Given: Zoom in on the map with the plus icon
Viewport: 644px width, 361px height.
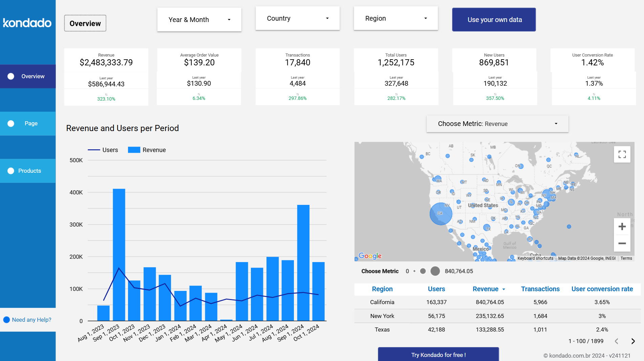Looking at the screenshot, I should (622, 226).
